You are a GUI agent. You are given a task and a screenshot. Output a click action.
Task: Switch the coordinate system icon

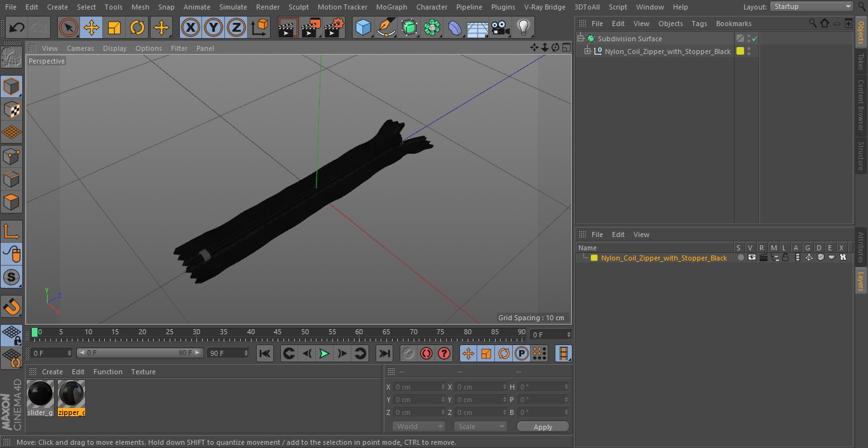(x=260, y=27)
